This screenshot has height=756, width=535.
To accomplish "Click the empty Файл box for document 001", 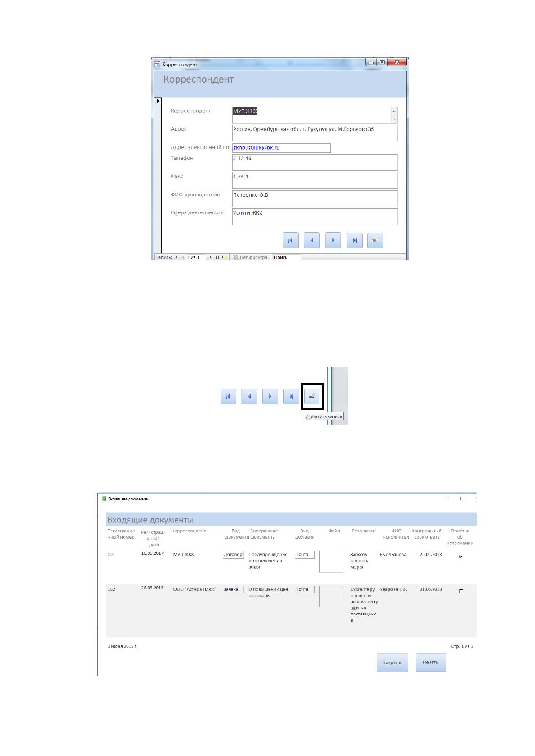I will tap(331, 562).
